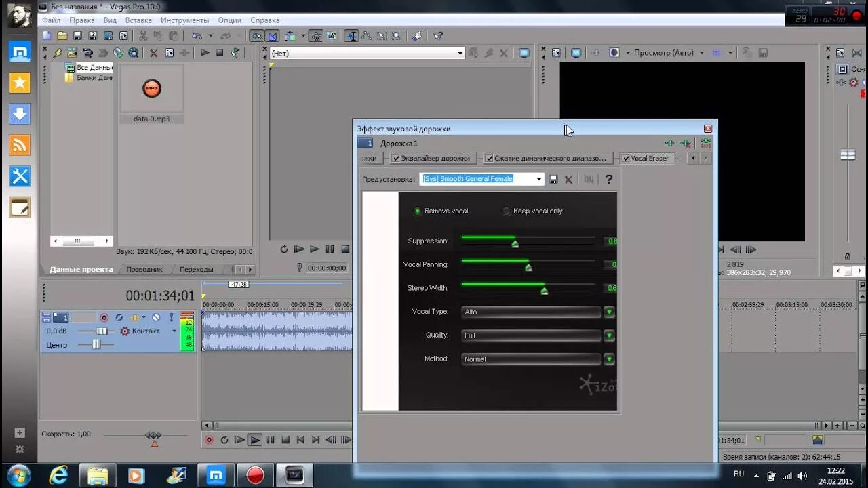Select data-0.mp3 media thumbnail
The height and width of the screenshot is (488, 868).
tap(152, 89)
